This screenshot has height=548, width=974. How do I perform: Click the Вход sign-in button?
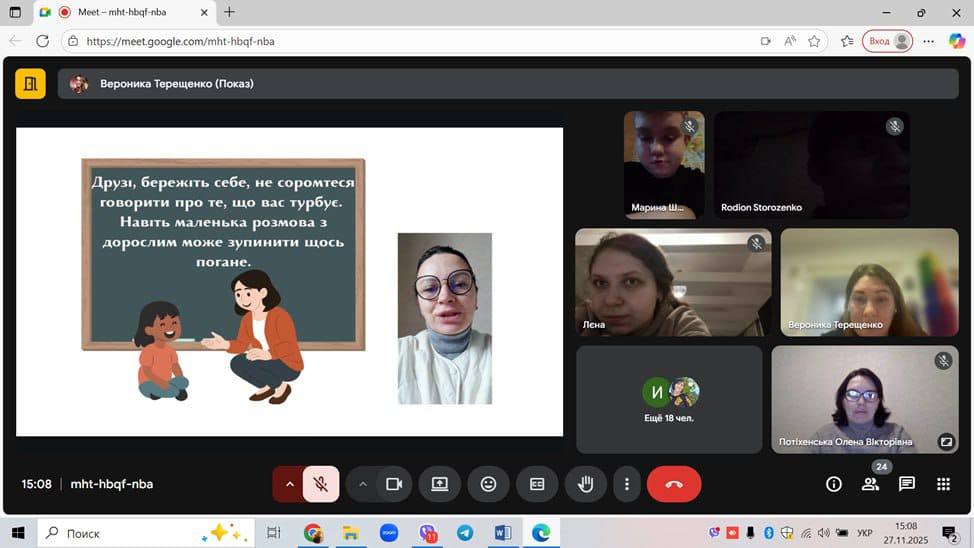tap(887, 41)
